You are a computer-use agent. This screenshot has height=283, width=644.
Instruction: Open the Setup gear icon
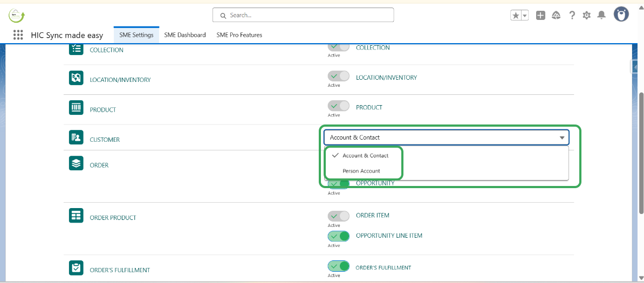(x=587, y=16)
